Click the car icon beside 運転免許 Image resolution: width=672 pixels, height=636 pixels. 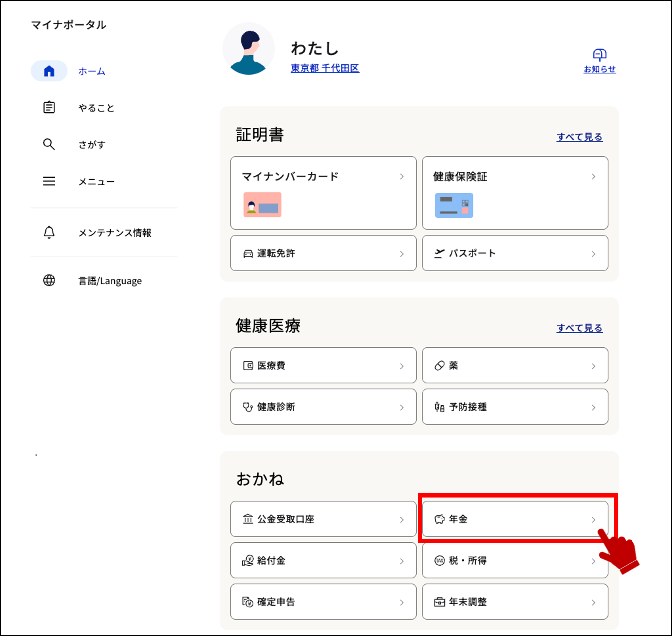tap(248, 253)
